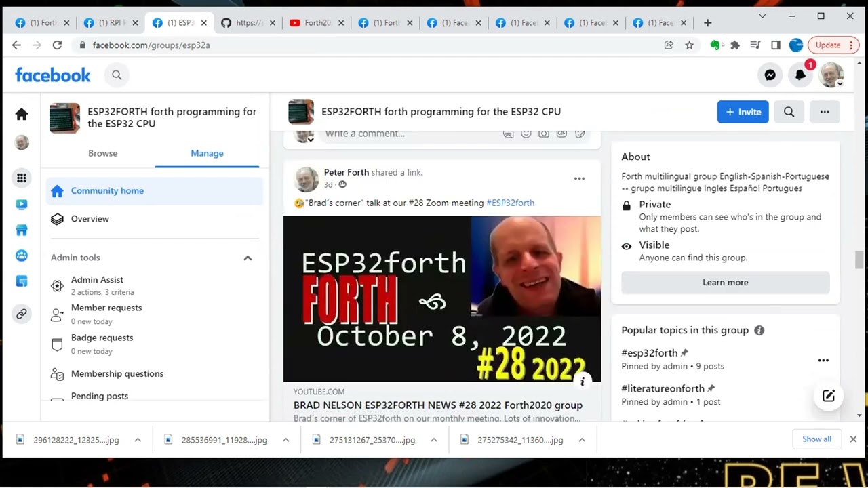Image resolution: width=868 pixels, height=488 pixels.
Task: Open the blue feed shortcut icon below Groups
Action: coord(22,281)
